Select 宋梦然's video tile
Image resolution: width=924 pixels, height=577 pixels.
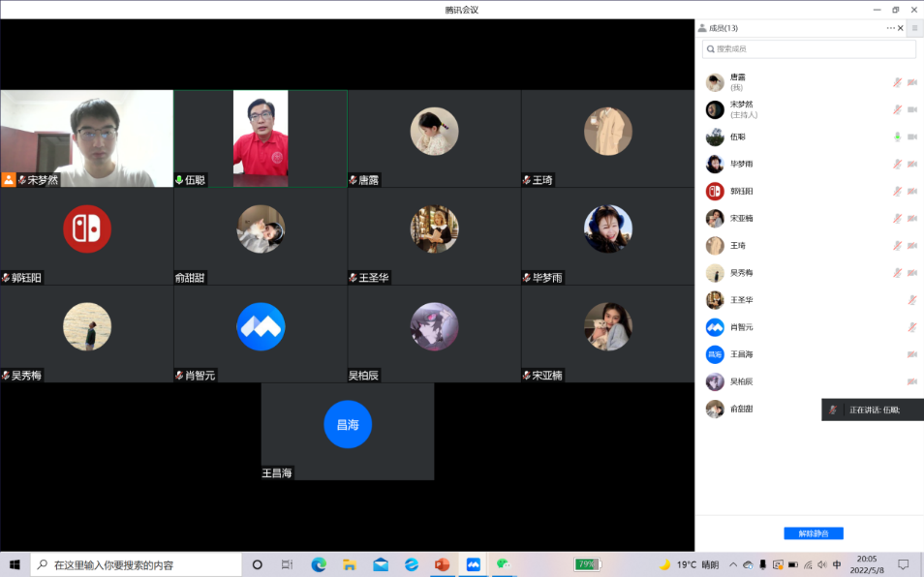click(86, 138)
